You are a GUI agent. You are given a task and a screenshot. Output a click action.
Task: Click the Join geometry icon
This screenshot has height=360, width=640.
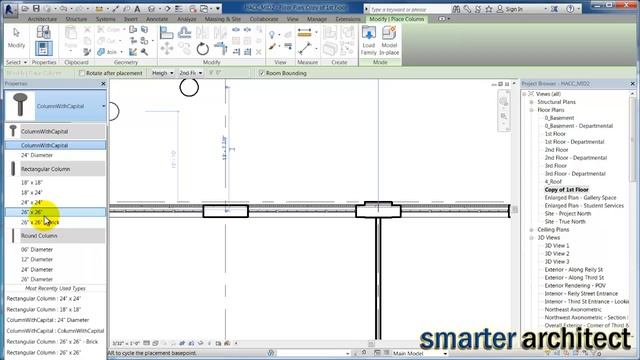101,52
